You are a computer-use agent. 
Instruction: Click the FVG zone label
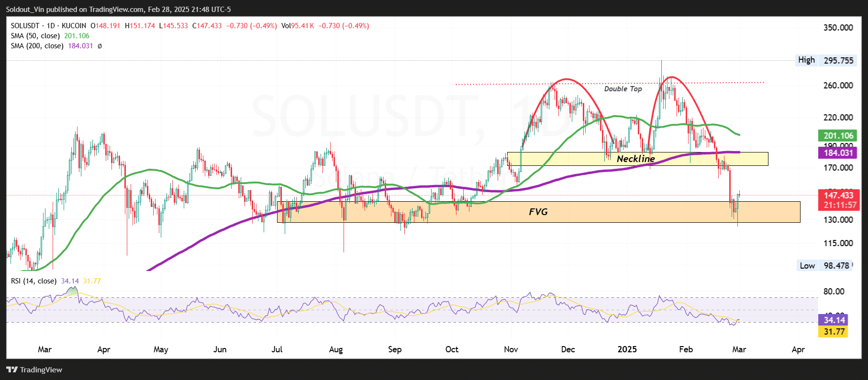pos(538,212)
